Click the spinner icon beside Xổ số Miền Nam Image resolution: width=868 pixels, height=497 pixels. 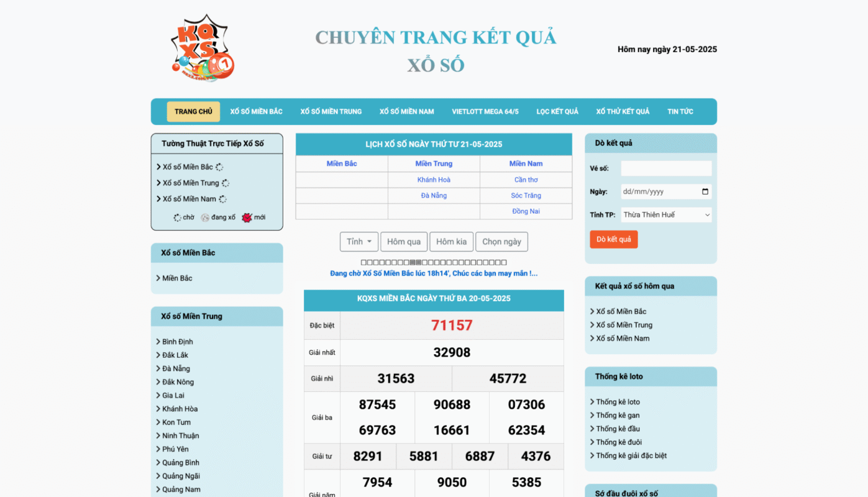pyautogui.click(x=222, y=199)
